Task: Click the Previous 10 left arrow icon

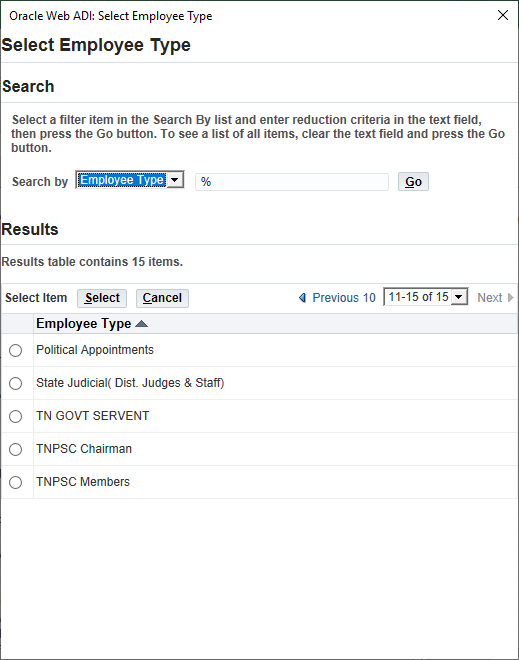Action: [x=302, y=298]
